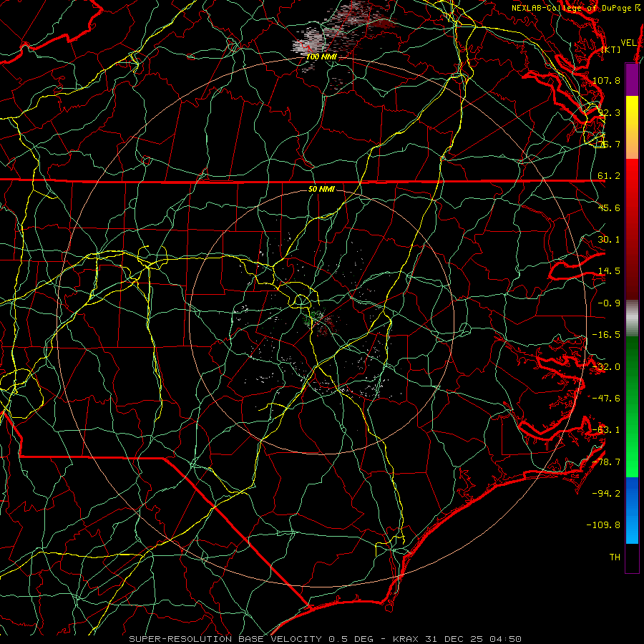644x644 pixels.
Task: Click the -16.5 velocity scale value
Action: pos(606,335)
